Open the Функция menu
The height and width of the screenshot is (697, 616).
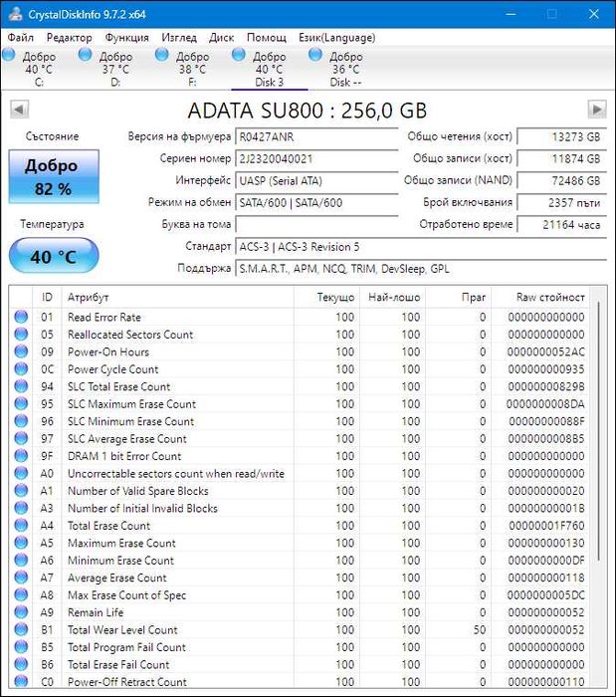point(126,38)
